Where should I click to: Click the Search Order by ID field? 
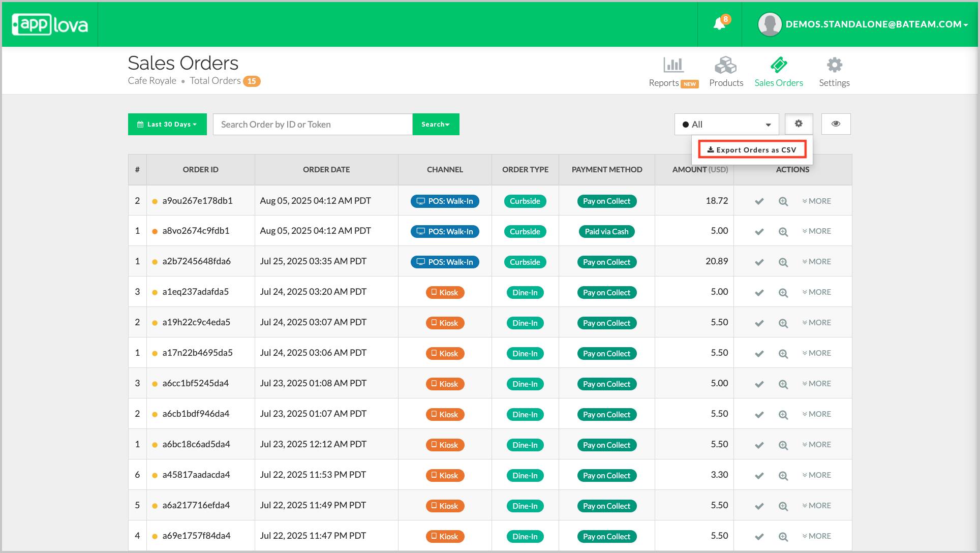pyautogui.click(x=313, y=125)
